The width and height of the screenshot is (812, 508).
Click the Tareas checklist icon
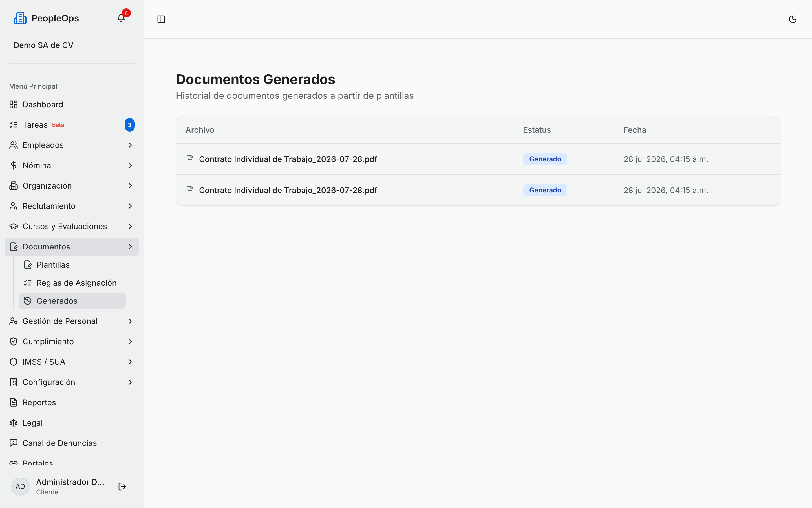tap(14, 125)
